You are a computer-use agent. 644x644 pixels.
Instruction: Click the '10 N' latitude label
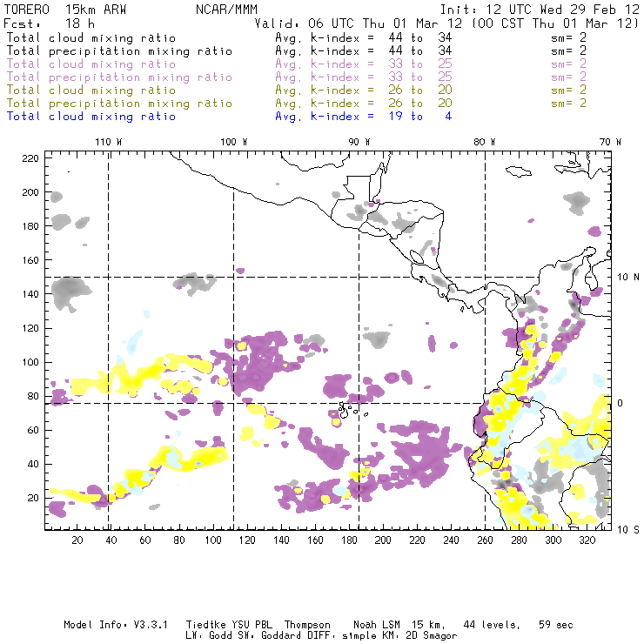[x=628, y=278]
